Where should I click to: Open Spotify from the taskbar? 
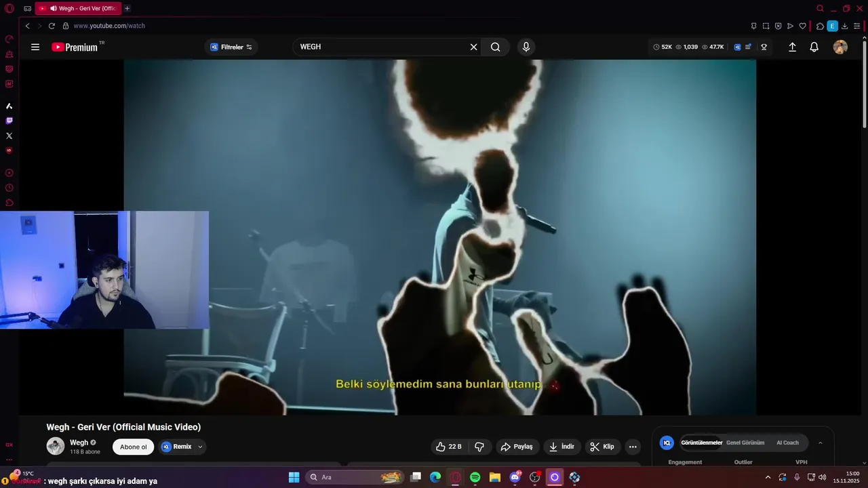coord(475,477)
